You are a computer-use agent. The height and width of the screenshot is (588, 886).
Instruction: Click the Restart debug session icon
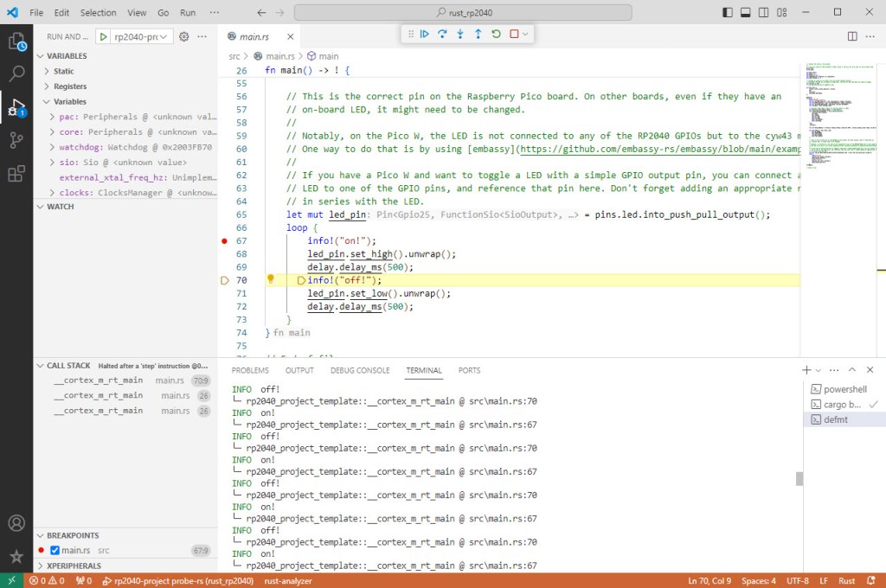click(496, 35)
